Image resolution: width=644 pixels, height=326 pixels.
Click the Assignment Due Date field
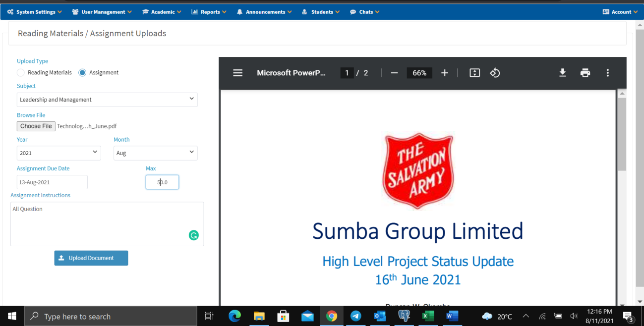[x=52, y=182]
